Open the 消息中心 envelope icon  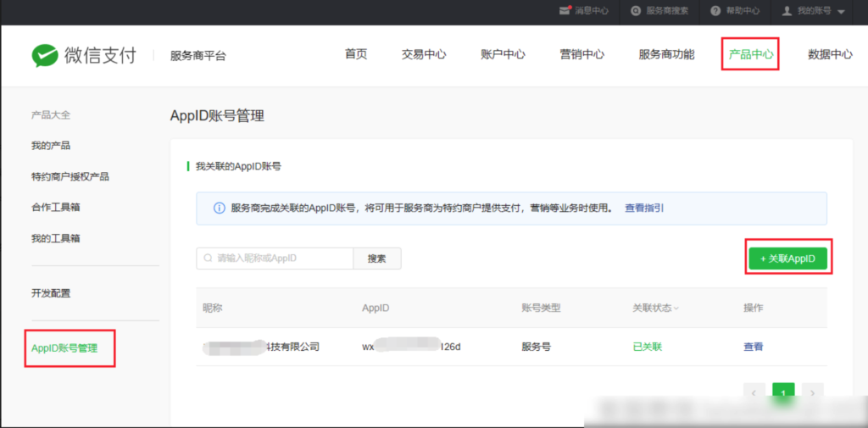click(565, 11)
